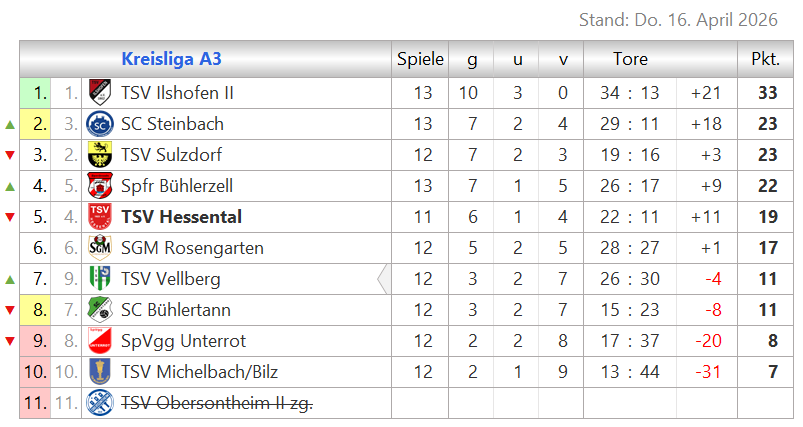Click the SpVgg Unterrot club badge
The width and height of the screenshot is (803, 427).
click(99, 341)
